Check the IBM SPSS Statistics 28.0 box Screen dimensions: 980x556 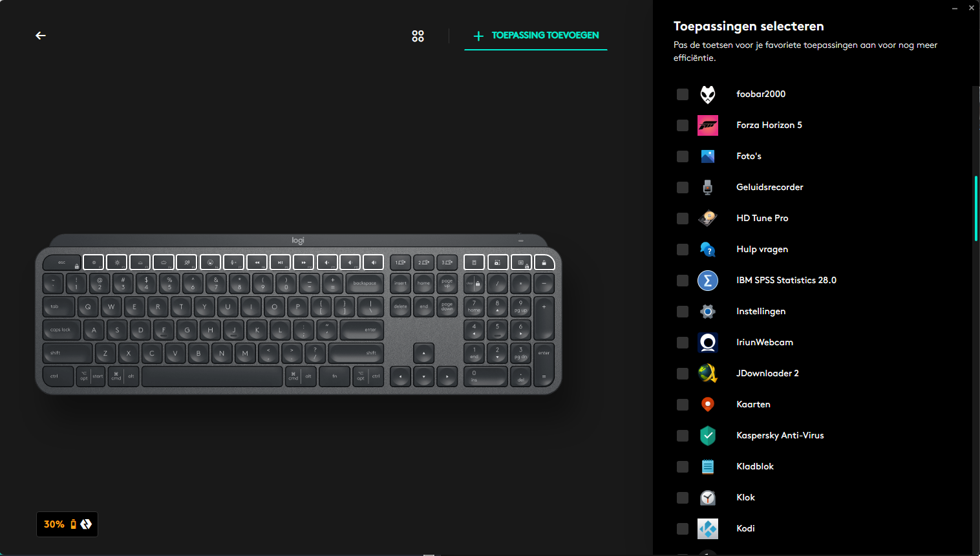(x=683, y=281)
